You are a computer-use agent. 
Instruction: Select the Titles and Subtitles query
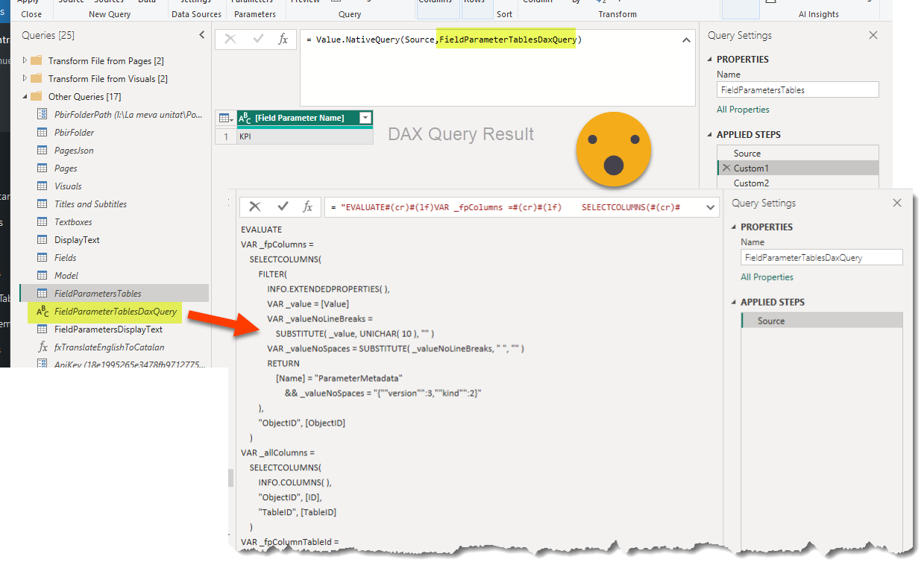(90, 204)
